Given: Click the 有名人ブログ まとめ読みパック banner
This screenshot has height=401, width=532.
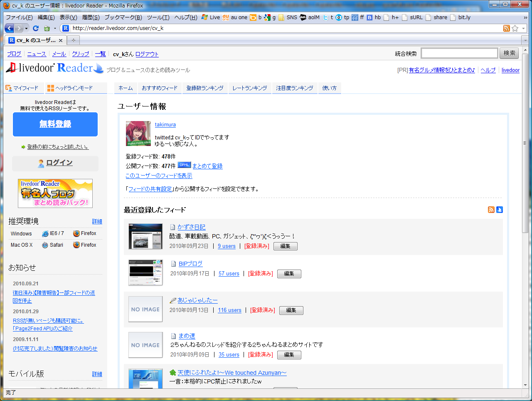Looking at the screenshot, I should [55, 193].
